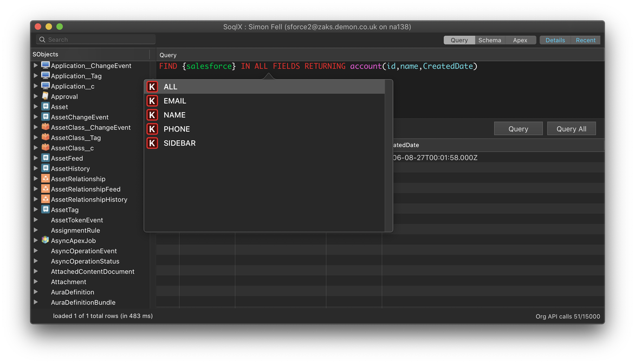635x364 pixels.
Task: Toggle the Recent queries panel
Action: tap(586, 40)
